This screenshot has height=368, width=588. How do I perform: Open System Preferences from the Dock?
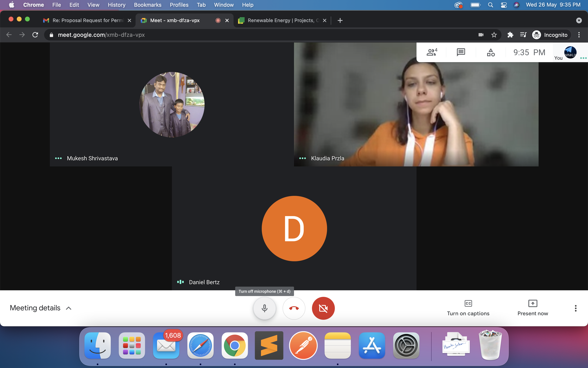tap(406, 345)
